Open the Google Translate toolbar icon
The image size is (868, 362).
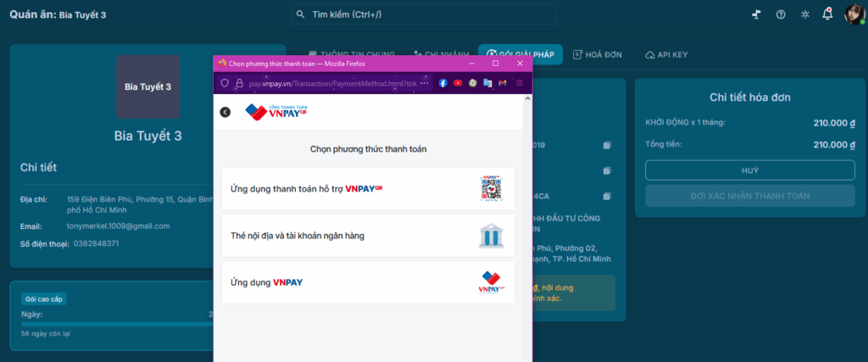click(487, 83)
